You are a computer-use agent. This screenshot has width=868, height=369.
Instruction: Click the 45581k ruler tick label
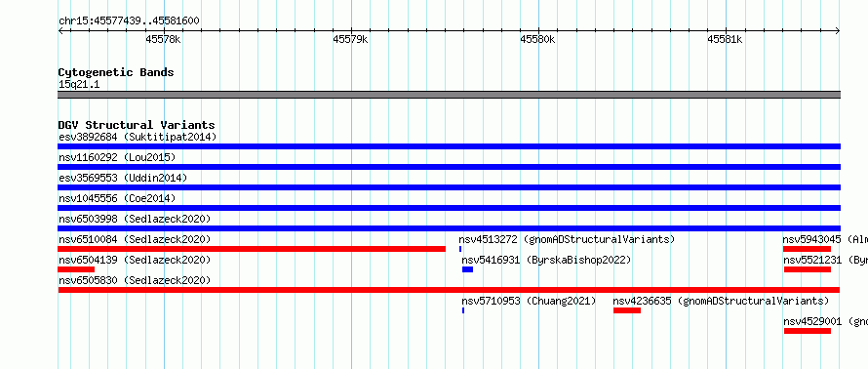726,39
